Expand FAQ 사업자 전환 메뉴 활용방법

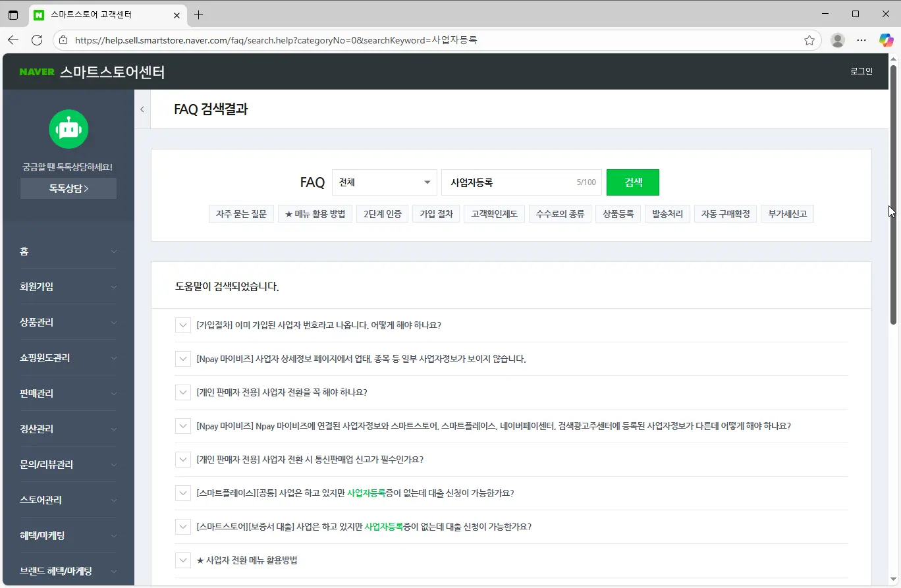coord(183,560)
